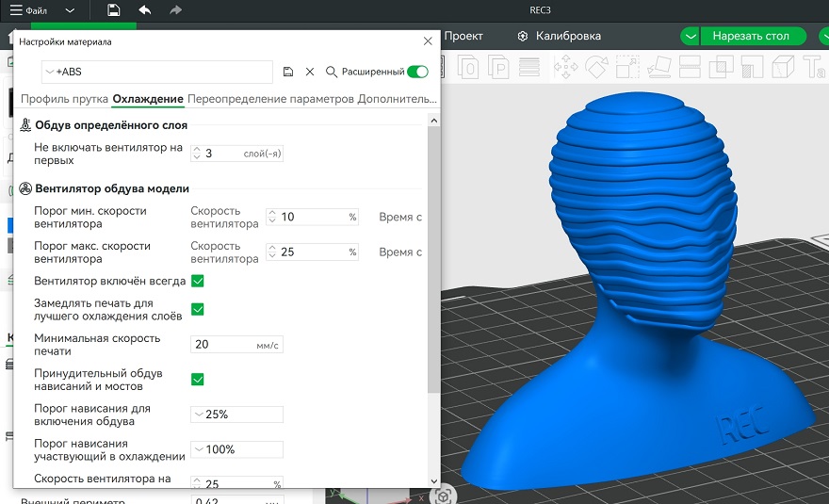Open dropdown arrow beside Нарезать стол
Viewport: 829px width, 504px height.
pyautogui.click(x=691, y=36)
